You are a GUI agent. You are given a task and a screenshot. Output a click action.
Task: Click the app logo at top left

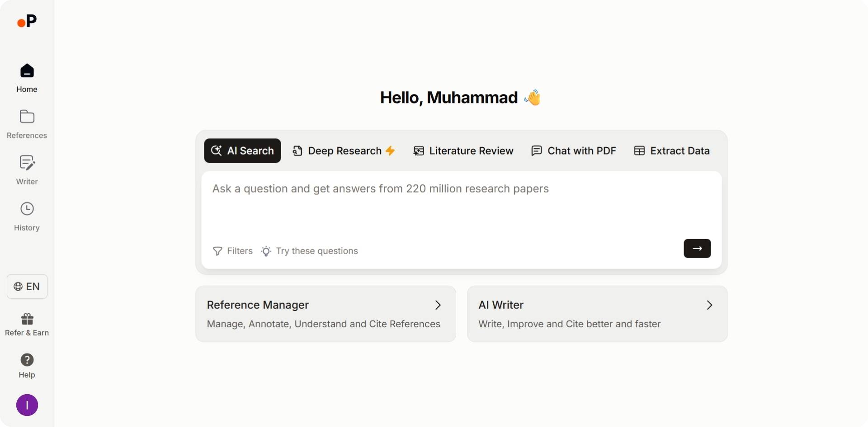tap(27, 21)
